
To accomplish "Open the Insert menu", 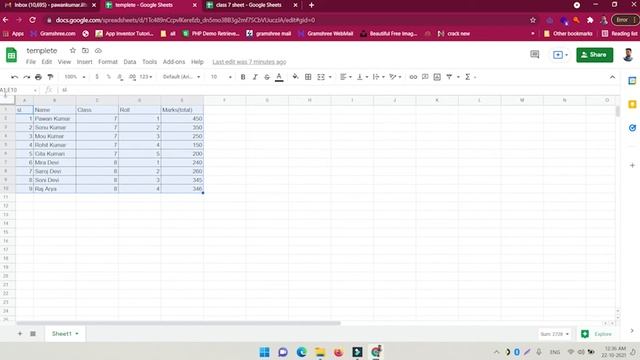I will [x=84, y=62].
